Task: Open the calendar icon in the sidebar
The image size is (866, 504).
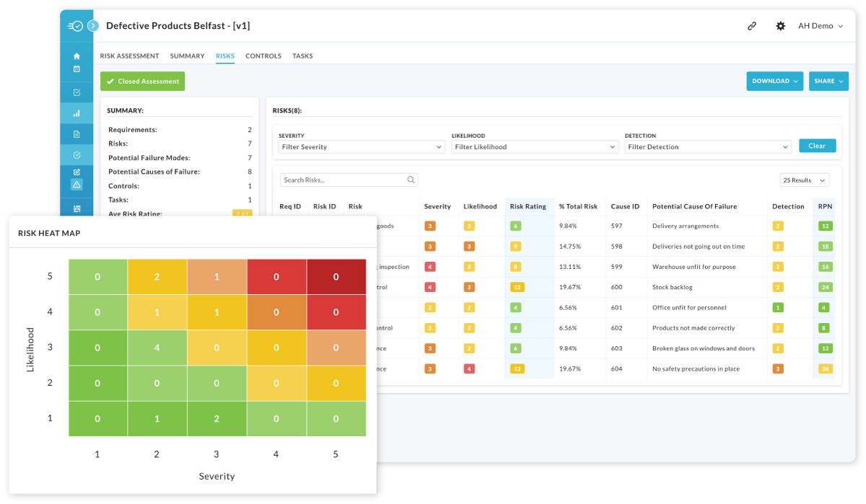Action: (x=76, y=68)
